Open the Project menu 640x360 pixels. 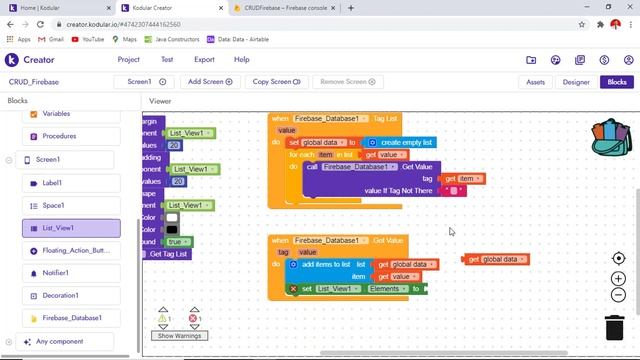[129, 60]
